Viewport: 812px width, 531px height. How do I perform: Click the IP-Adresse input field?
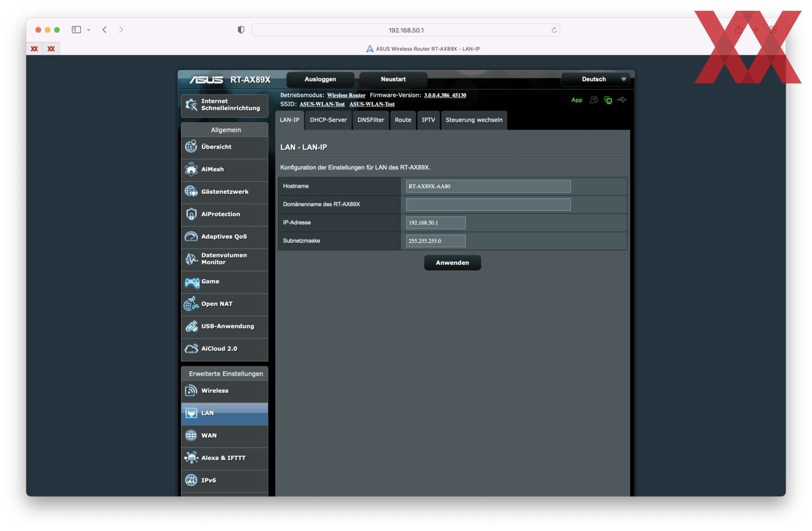coord(436,223)
